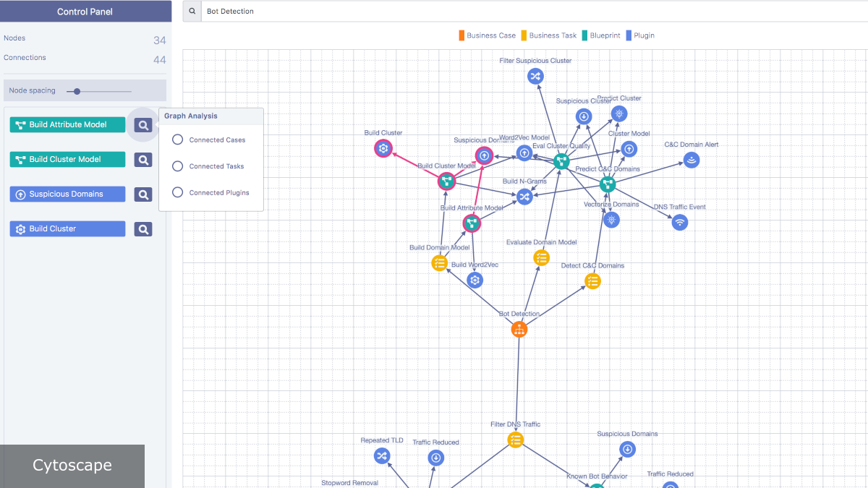Select the Suspicious Cluster download node
The width and height of the screenshot is (868, 488).
[584, 116]
